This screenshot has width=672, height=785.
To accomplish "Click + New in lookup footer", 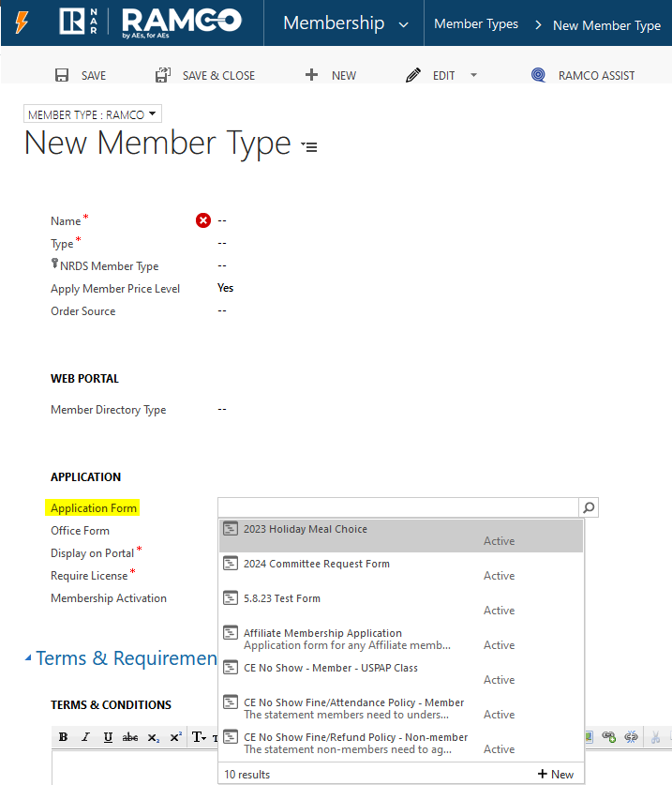I will (x=556, y=774).
